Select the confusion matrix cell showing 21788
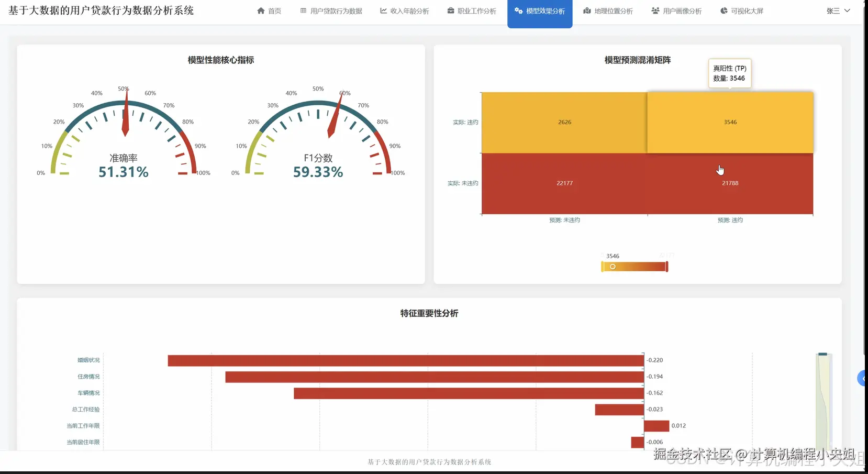Viewport: 868px width, 474px height. [730, 183]
